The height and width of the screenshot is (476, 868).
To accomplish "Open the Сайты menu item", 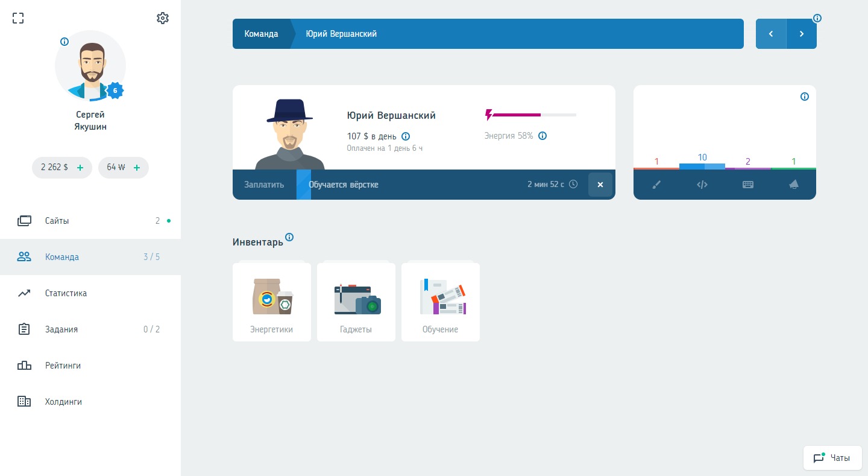I will pos(57,221).
